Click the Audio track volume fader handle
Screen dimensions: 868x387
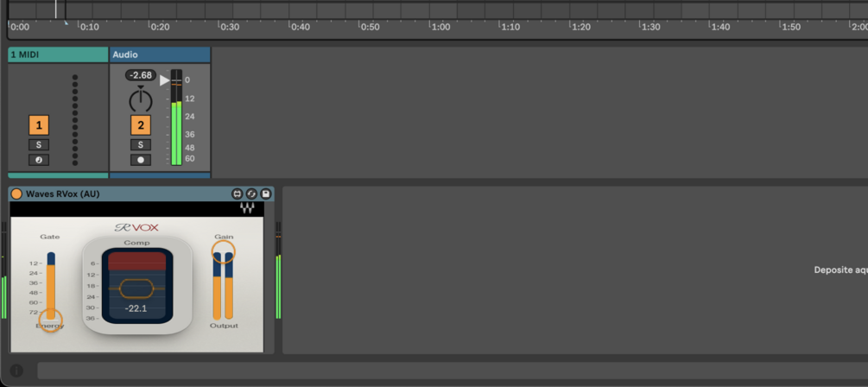(164, 80)
